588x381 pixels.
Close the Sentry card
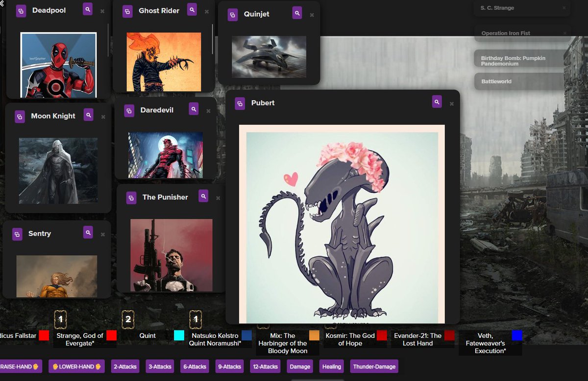point(102,235)
